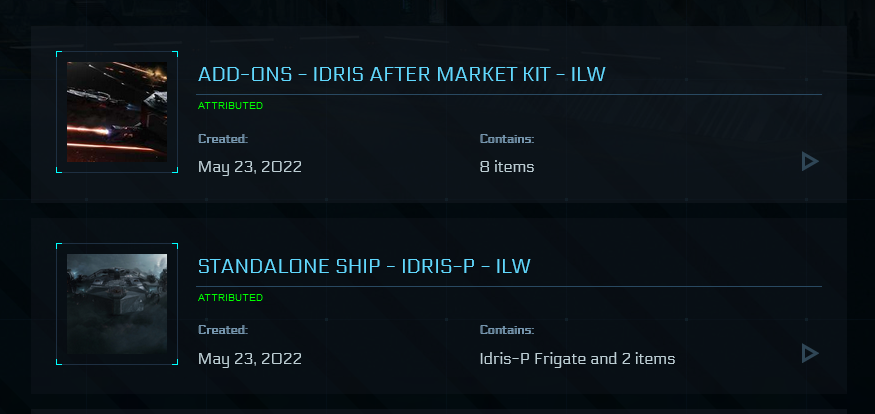875x414 pixels.
Task: Click divider line under After Market Kit title
Action: [x=510, y=94]
